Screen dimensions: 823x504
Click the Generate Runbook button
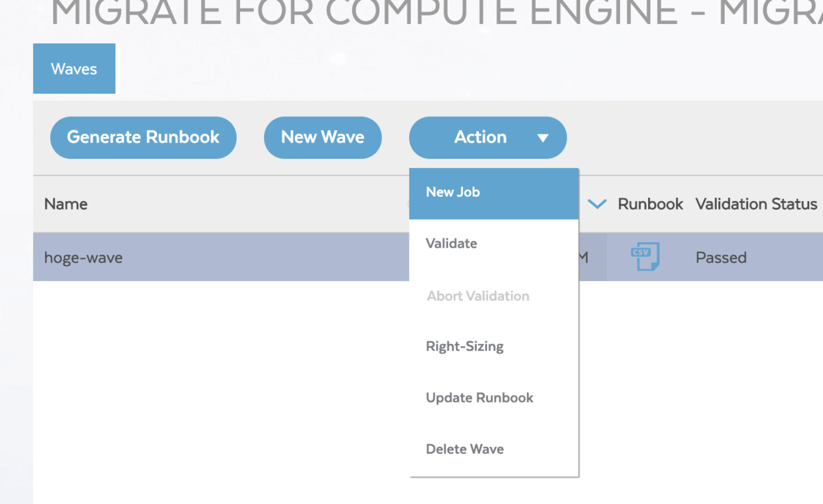[x=143, y=137]
